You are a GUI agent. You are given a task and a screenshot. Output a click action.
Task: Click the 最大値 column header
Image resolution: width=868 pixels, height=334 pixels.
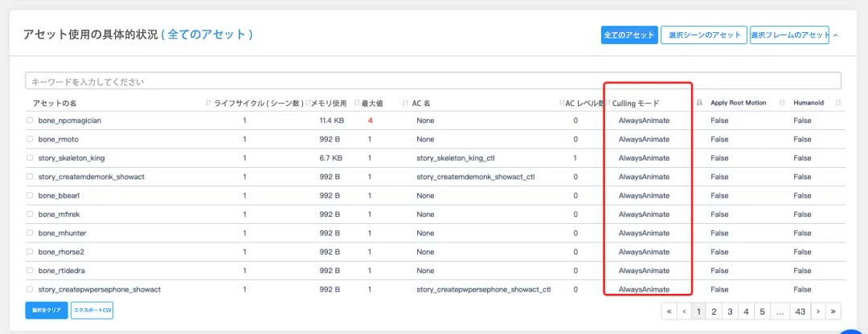coord(372,104)
